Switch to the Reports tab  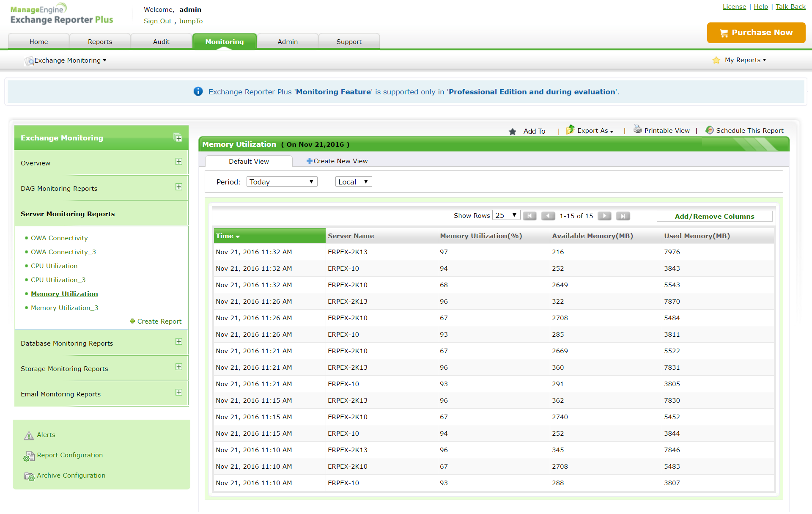[100, 42]
